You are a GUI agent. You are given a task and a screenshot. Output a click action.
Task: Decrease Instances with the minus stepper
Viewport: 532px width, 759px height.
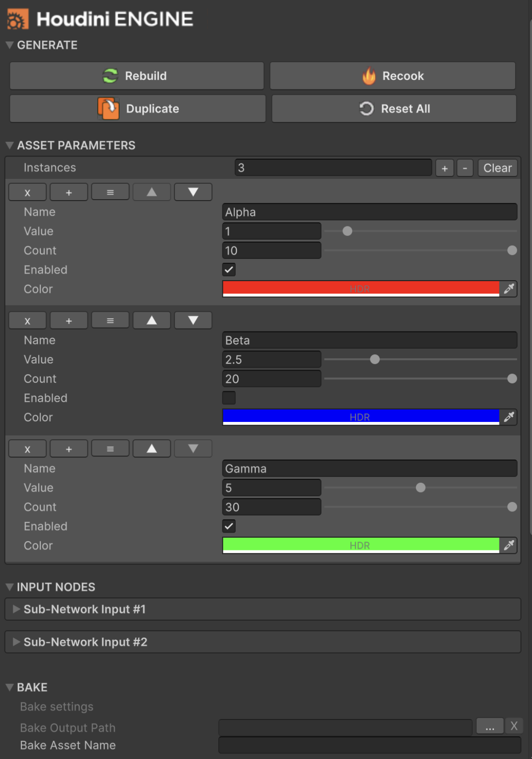click(x=465, y=168)
